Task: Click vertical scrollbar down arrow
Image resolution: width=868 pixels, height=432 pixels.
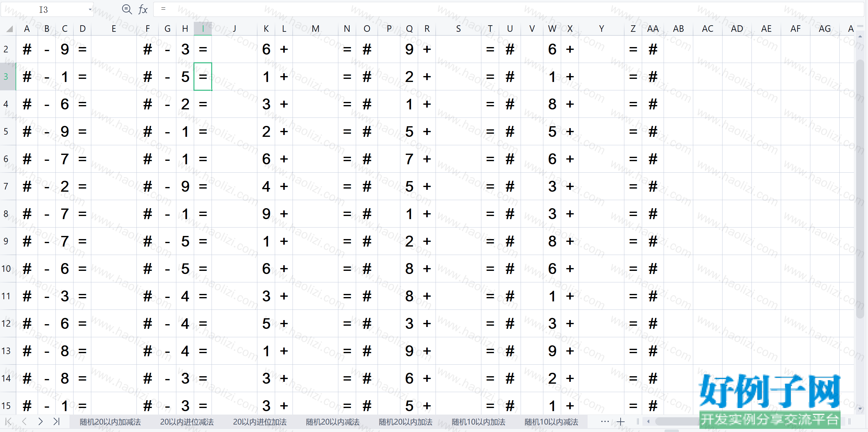Action: pos(860,408)
